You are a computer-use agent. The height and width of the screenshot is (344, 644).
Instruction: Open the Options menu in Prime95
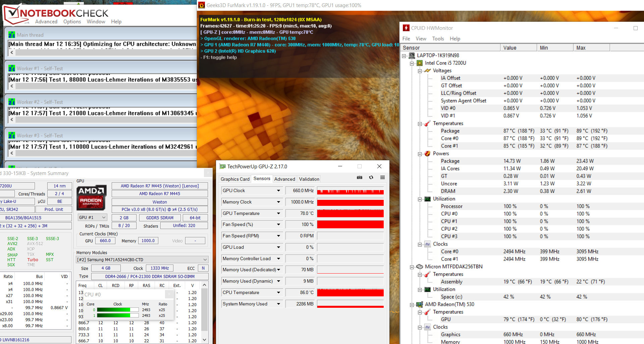pos(72,21)
